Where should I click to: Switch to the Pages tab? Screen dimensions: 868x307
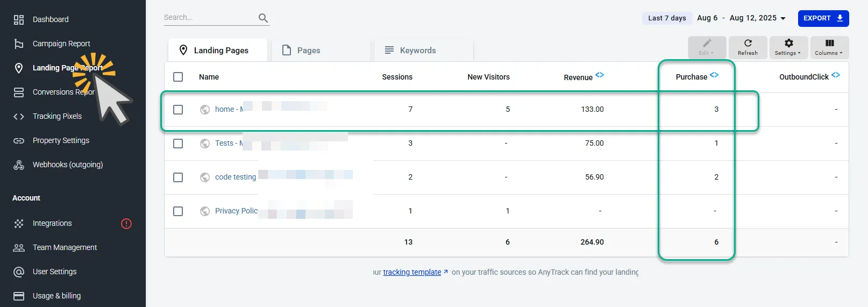click(x=321, y=50)
